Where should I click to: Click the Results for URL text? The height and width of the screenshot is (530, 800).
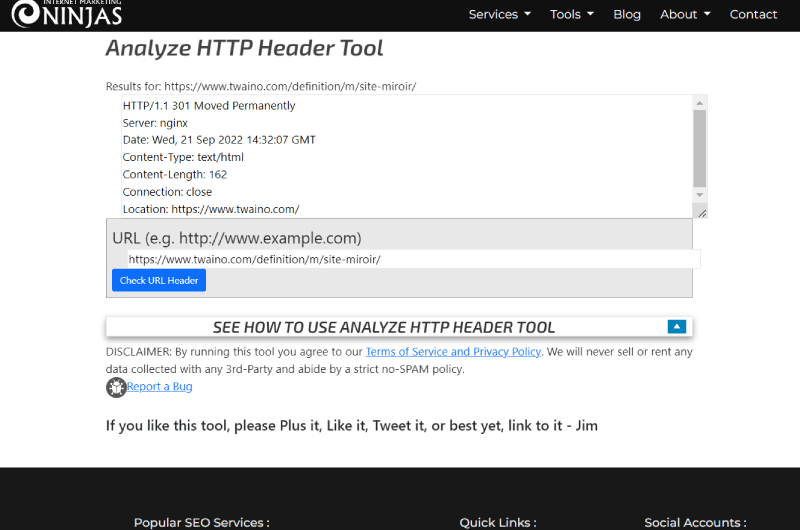pyautogui.click(x=261, y=86)
